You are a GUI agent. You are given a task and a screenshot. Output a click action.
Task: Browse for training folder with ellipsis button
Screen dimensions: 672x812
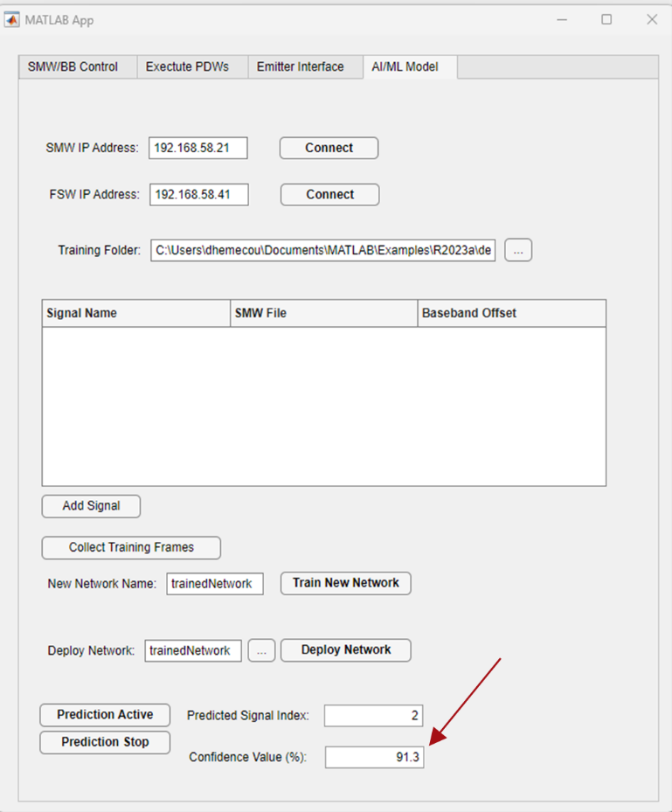tap(518, 251)
